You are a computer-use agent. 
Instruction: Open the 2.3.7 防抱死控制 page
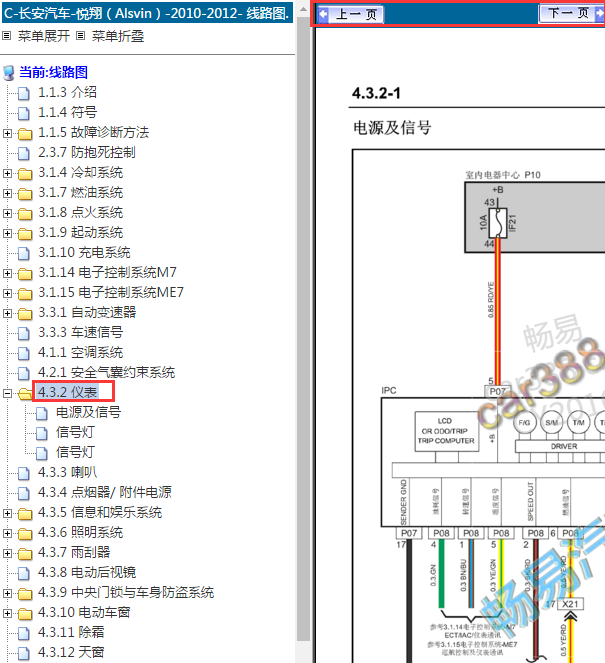(x=87, y=152)
